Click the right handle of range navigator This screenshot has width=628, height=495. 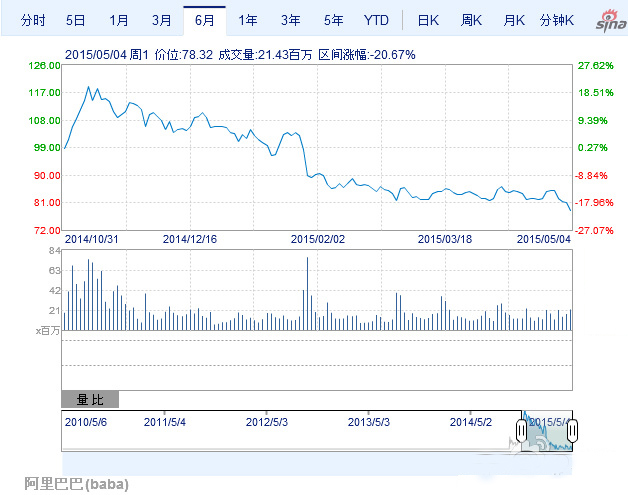tap(574, 431)
